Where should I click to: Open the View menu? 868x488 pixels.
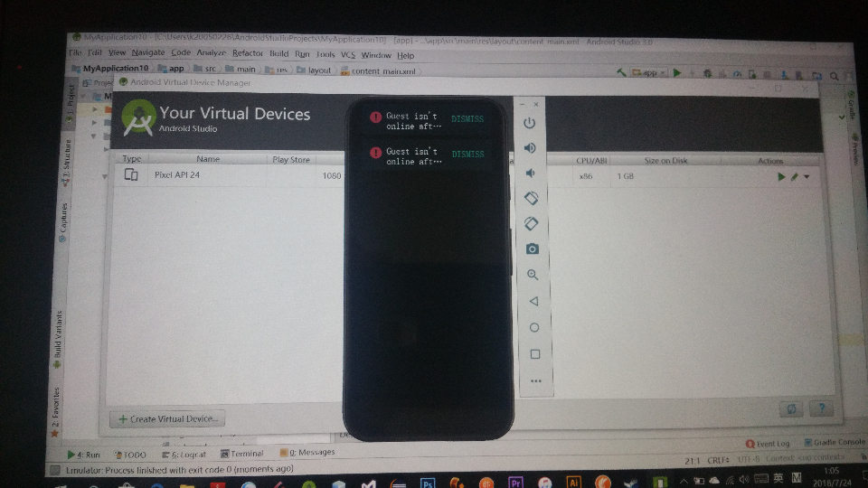(x=117, y=52)
